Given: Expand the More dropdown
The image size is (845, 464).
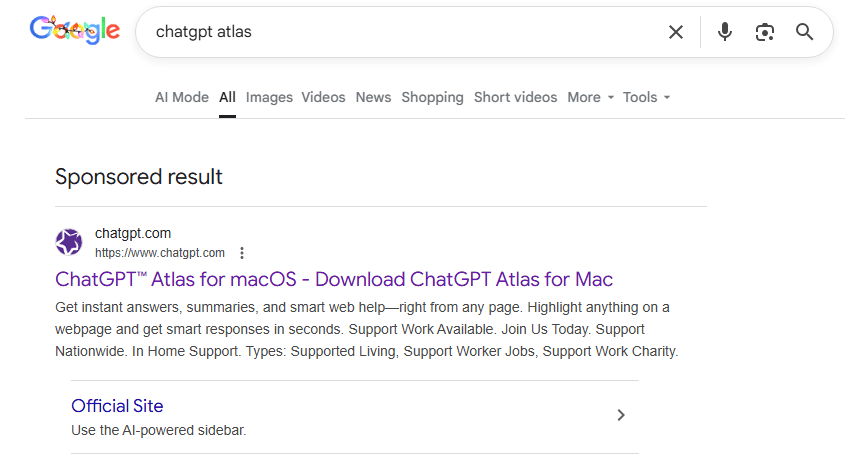Looking at the screenshot, I should [x=590, y=97].
